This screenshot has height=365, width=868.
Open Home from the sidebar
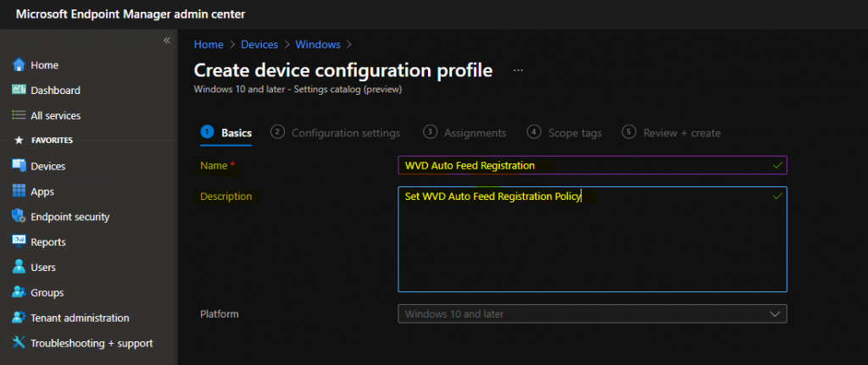coord(44,65)
